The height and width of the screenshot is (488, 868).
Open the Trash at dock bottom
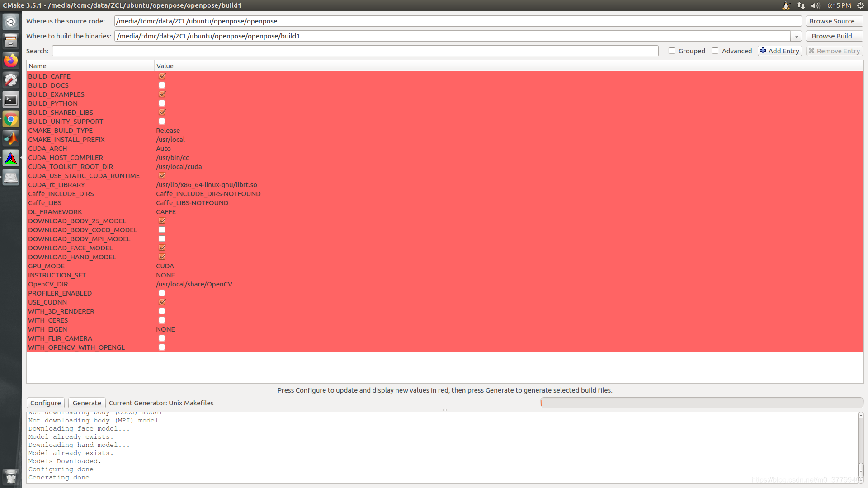(x=11, y=477)
